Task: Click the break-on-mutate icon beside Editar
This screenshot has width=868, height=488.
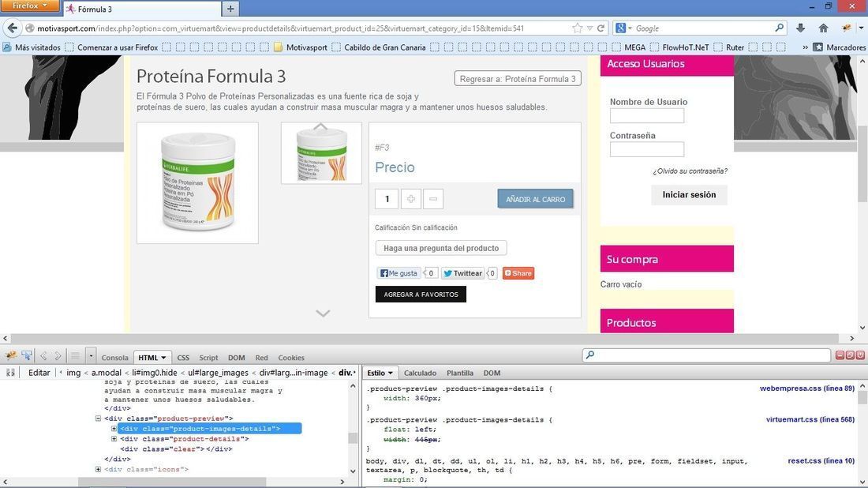Action: click(x=10, y=373)
